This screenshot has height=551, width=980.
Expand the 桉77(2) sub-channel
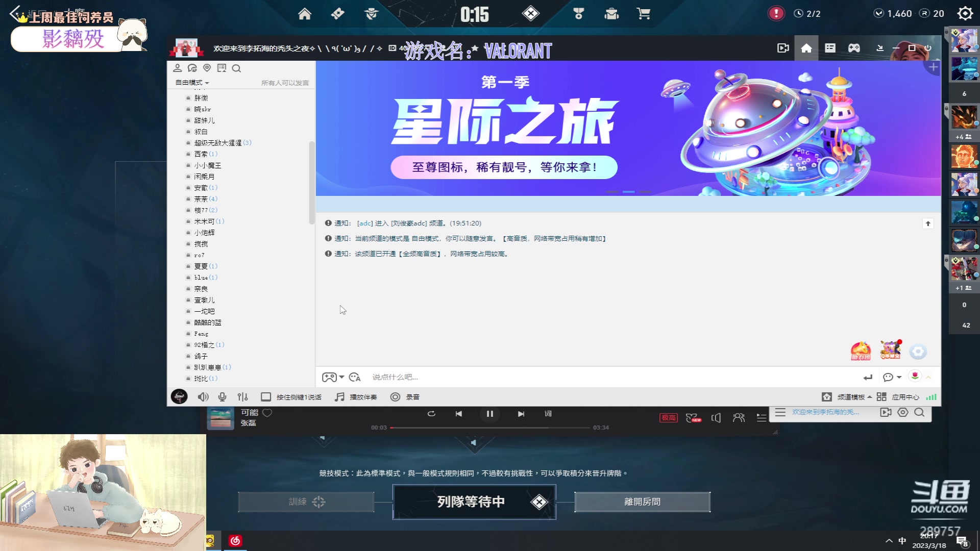coord(206,210)
